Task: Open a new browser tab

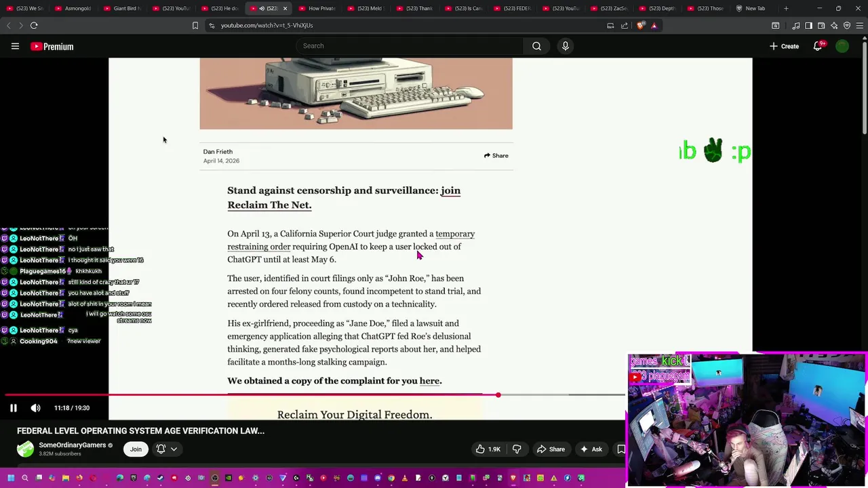Action: [x=786, y=8]
